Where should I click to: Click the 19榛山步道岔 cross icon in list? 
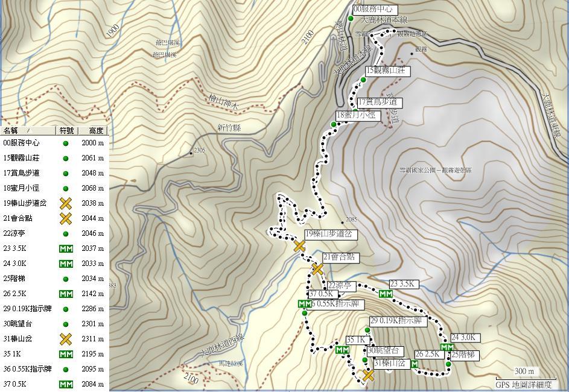66,203
